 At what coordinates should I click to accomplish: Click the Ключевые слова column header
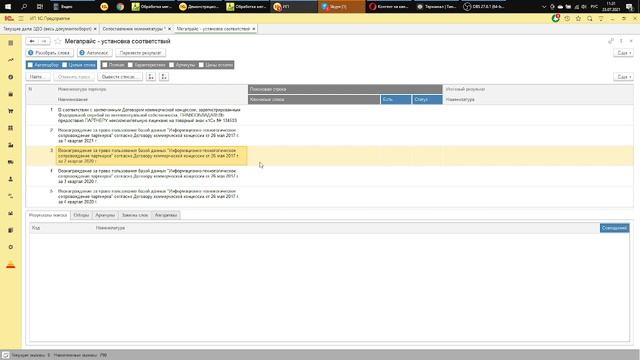click(314, 100)
